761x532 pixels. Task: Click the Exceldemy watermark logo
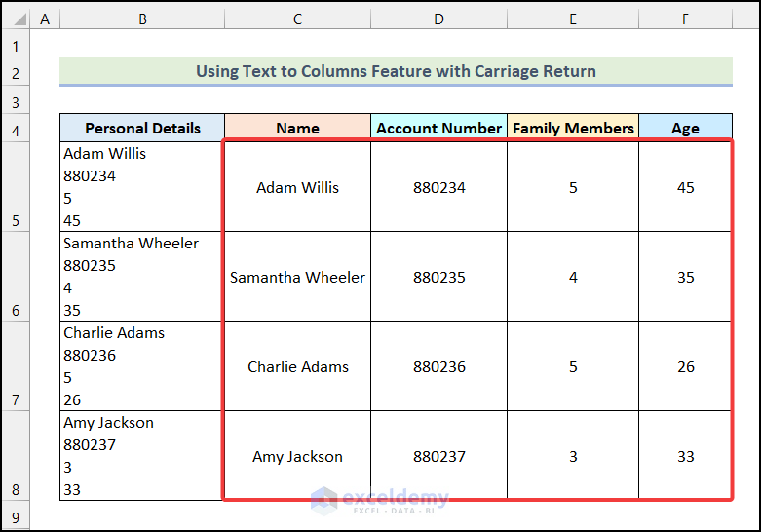tap(380, 500)
